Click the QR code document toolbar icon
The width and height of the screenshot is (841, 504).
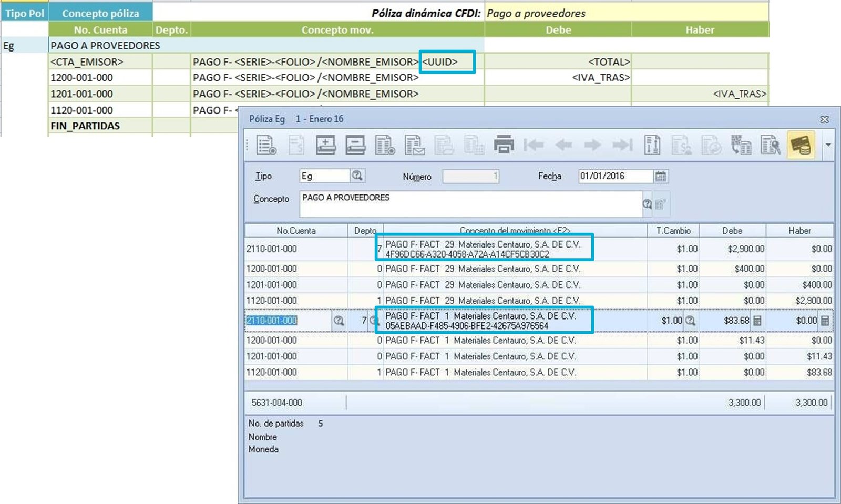[741, 145]
